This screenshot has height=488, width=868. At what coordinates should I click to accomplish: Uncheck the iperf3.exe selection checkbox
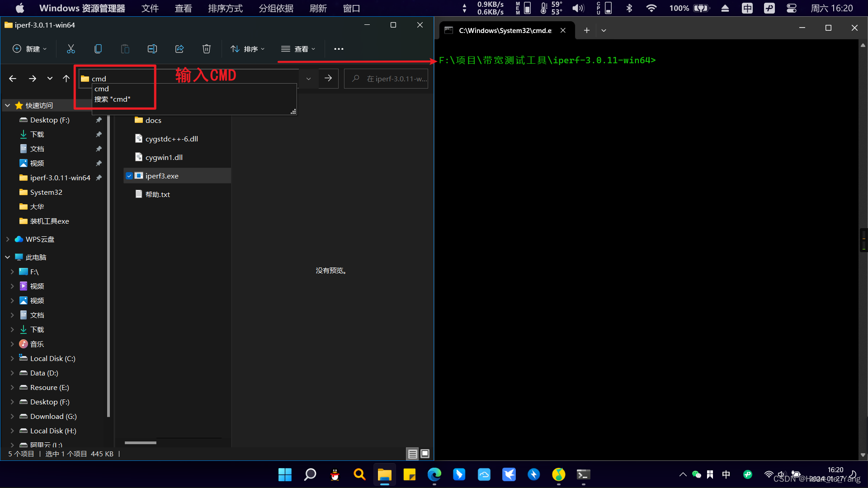pos(129,176)
